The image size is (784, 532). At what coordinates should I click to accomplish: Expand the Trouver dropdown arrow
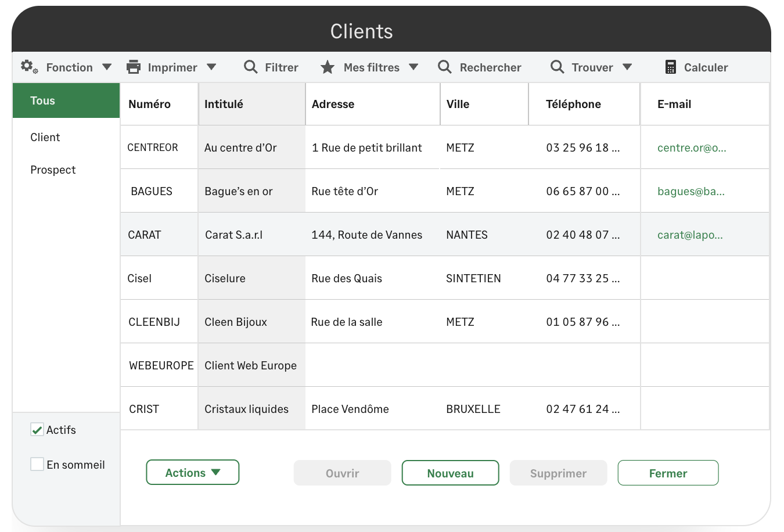point(627,67)
